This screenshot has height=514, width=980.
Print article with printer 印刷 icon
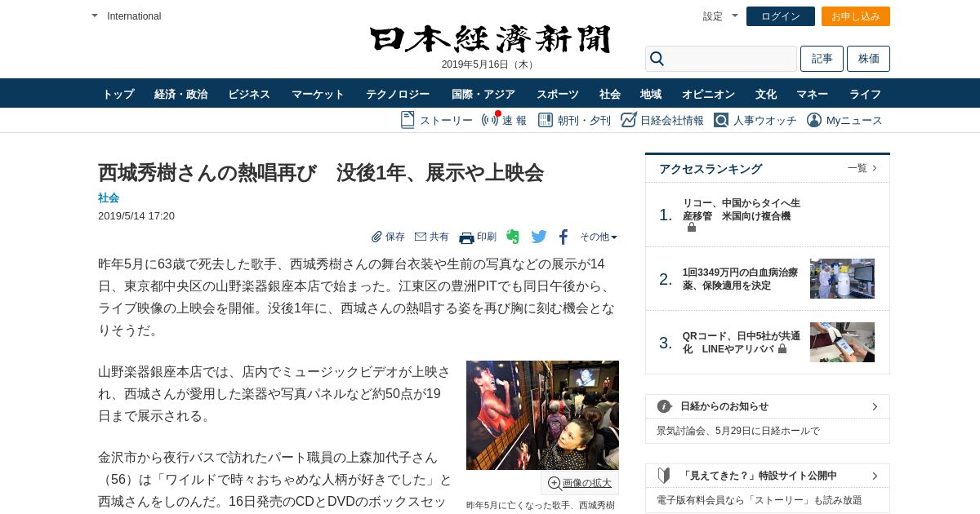(x=466, y=237)
